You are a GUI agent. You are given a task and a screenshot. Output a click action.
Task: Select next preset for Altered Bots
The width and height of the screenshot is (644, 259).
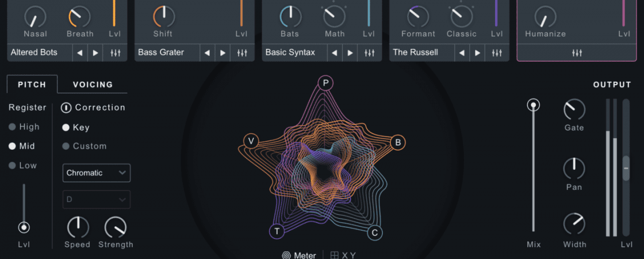coord(95,53)
